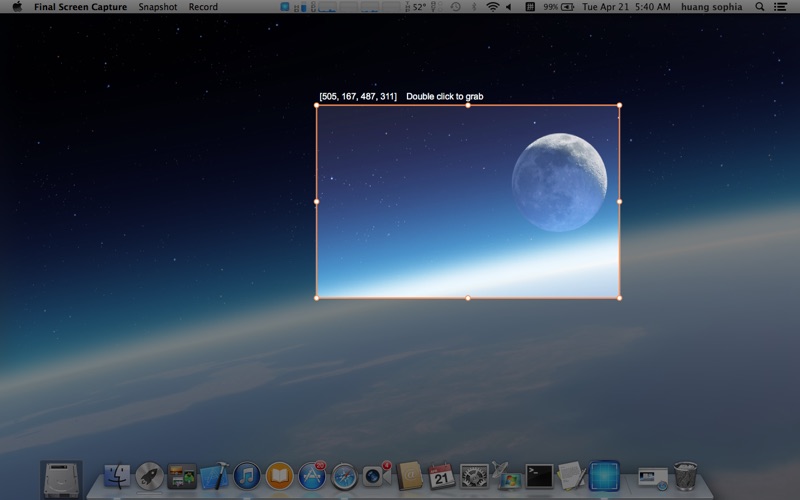The height and width of the screenshot is (500, 800).
Task: Click the selection's top-right corner handle
Action: (619, 105)
